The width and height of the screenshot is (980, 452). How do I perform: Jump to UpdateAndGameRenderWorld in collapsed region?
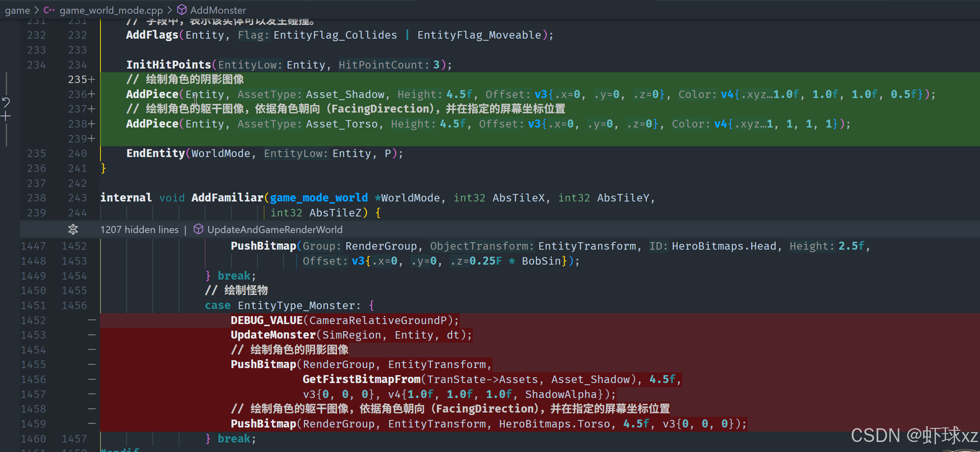(x=274, y=229)
